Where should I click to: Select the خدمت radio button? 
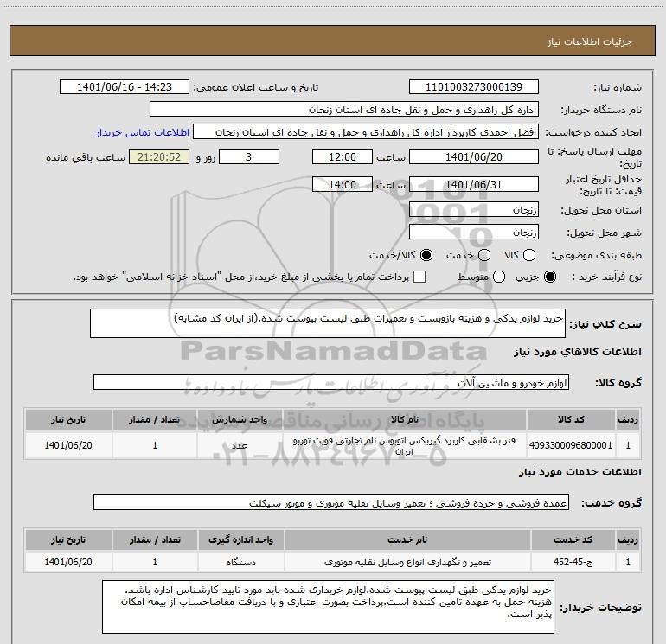pyautogui.click(x=484, y=255)
